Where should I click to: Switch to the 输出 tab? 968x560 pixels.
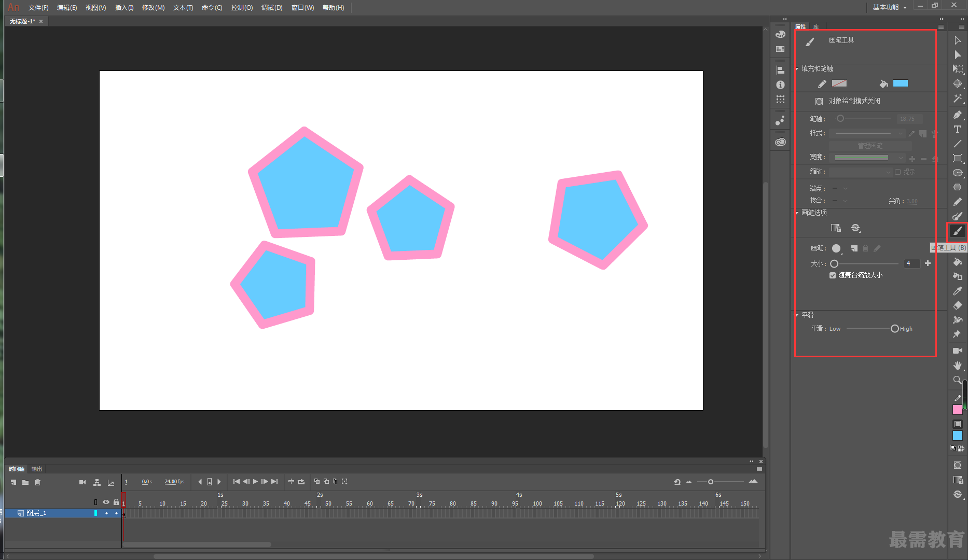click(x=36, y=469)
